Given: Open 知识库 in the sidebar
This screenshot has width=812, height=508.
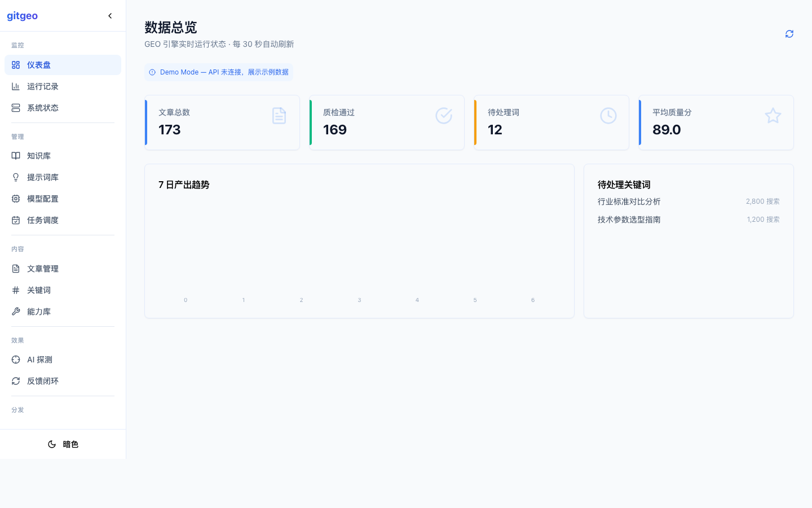Looking at the screenshot, I should pos(63,156).
